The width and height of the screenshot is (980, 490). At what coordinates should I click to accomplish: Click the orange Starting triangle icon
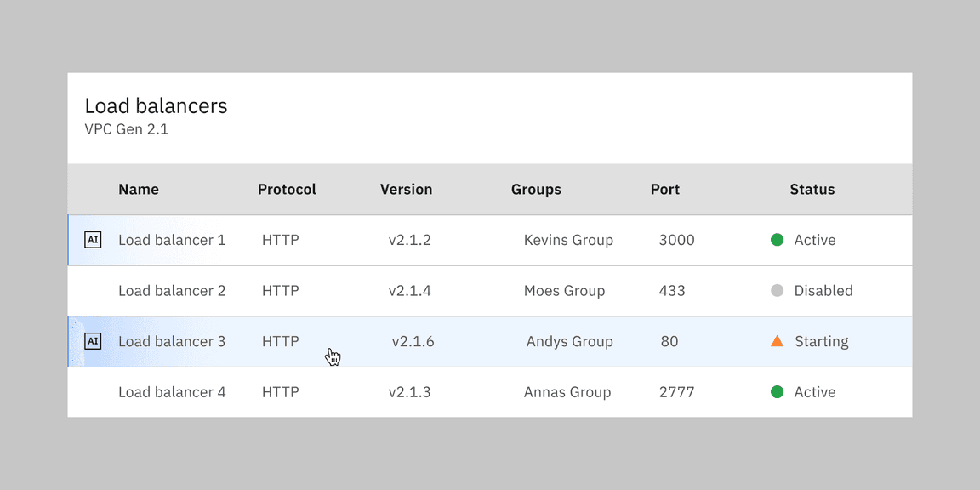(777, 341)
